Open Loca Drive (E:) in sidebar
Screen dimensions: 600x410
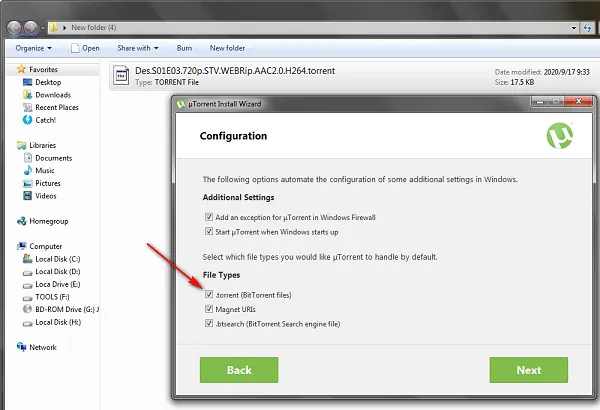click(57, 284)
